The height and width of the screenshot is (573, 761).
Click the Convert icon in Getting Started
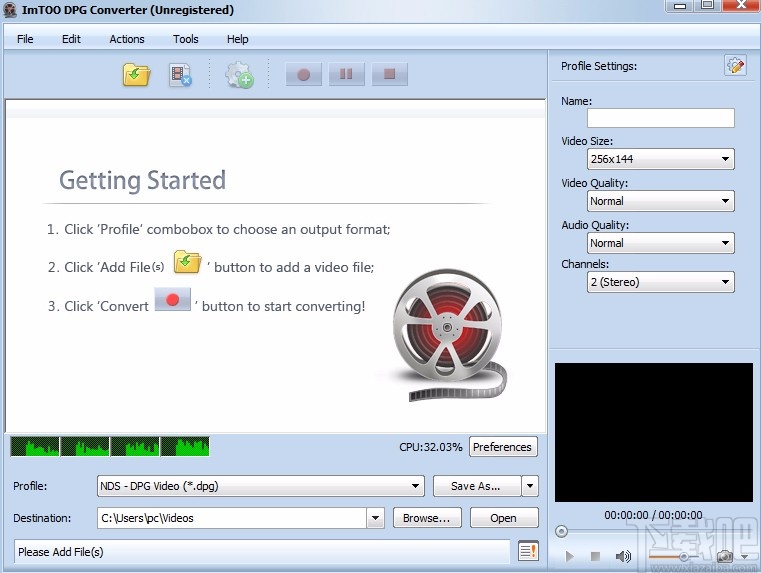tap(172, 299)
